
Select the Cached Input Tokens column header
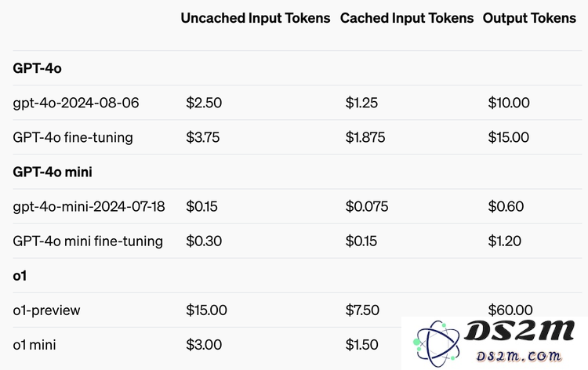pyautogui.click(x=407, y=18)
